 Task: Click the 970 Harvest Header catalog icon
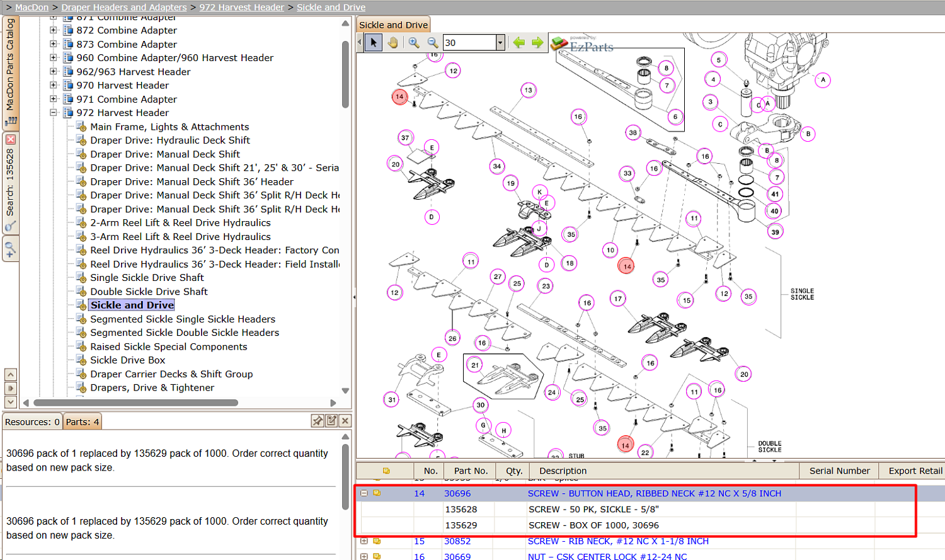(68, 85)
